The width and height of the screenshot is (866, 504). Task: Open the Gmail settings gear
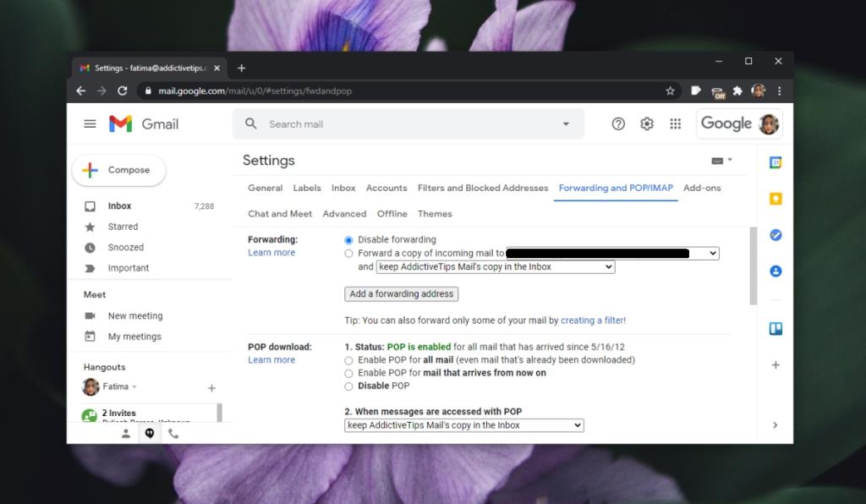646,123
